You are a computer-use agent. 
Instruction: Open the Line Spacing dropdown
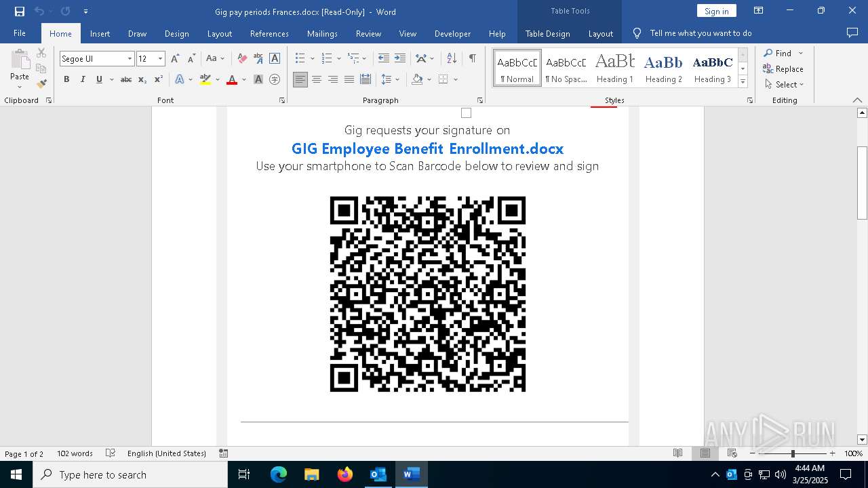391,79
